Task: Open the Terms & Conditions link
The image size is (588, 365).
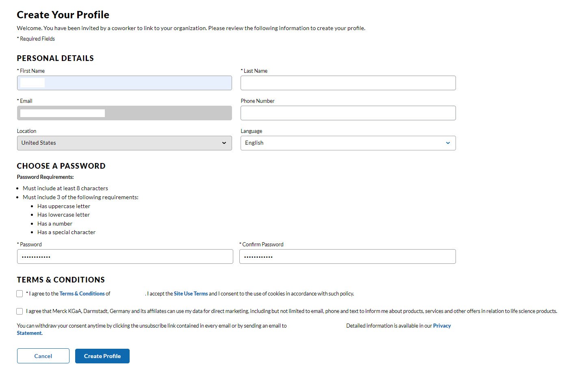Action: (x=82, y=293)
